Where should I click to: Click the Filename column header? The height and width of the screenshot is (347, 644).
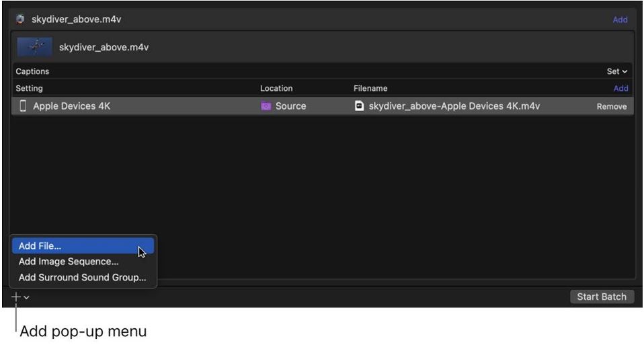(x=370, y=88)
